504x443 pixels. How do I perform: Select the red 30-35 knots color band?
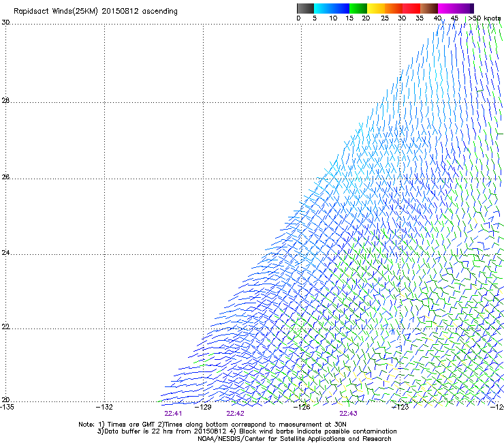[411, 8]
